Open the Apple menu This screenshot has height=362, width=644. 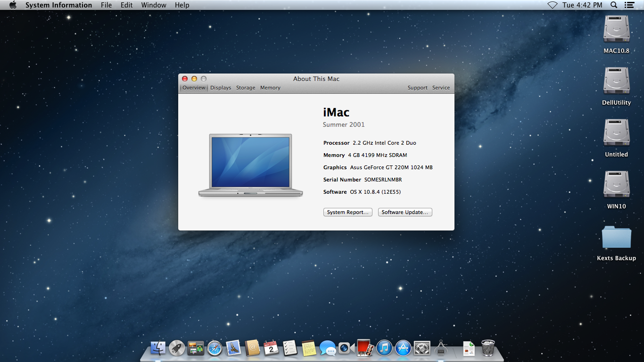(x=13, y=5)
